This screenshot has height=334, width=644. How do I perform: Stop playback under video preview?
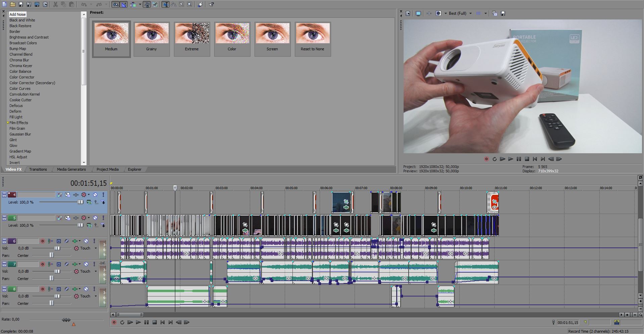(x=527, y=159)
